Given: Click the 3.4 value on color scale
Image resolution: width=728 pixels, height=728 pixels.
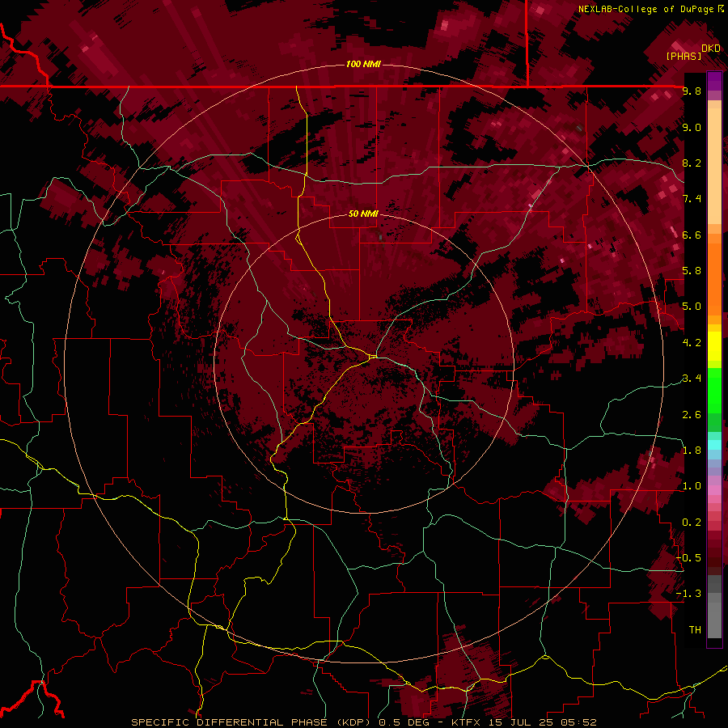Looking at the screenshot, I should tap(692, 379).
